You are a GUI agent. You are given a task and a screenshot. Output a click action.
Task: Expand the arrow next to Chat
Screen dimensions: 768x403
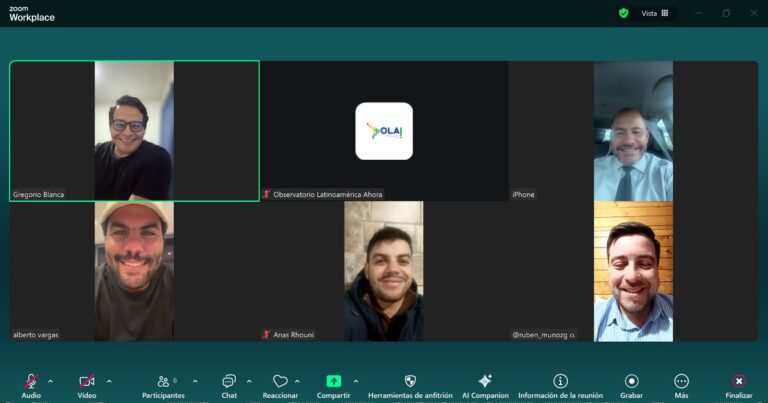249,381
